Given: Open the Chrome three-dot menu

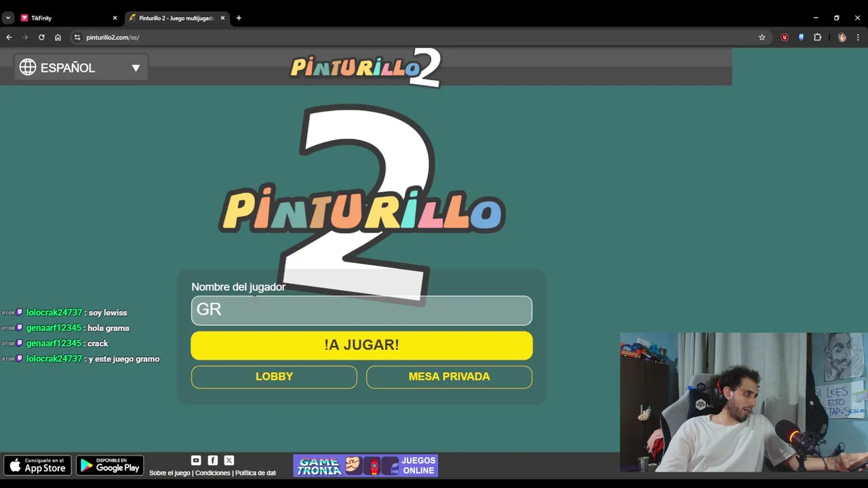Looking at the screenshot, I should click(x=858, y=37).
